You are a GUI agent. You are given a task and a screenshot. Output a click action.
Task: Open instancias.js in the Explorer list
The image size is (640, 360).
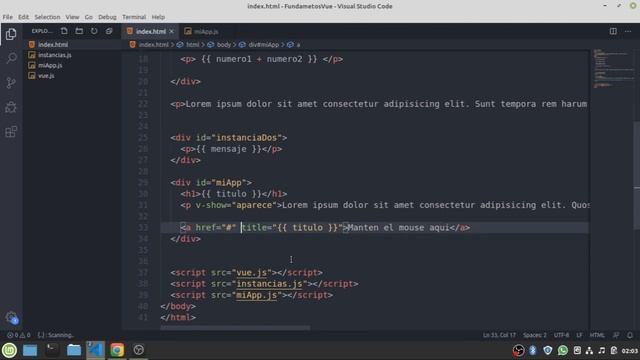[72, 55]
